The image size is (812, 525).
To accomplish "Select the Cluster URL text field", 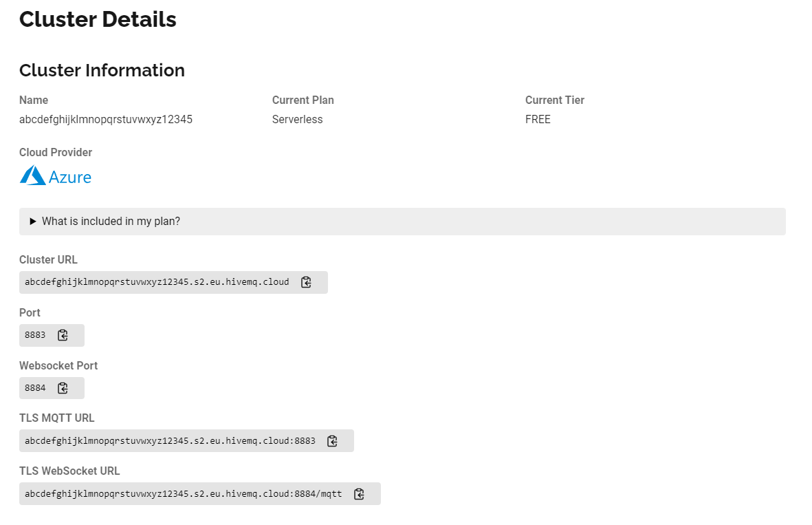I will point(157,282).
